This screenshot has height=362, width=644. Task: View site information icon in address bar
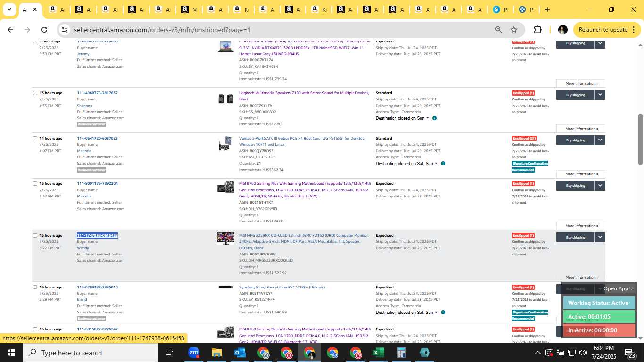click(65, 30)
